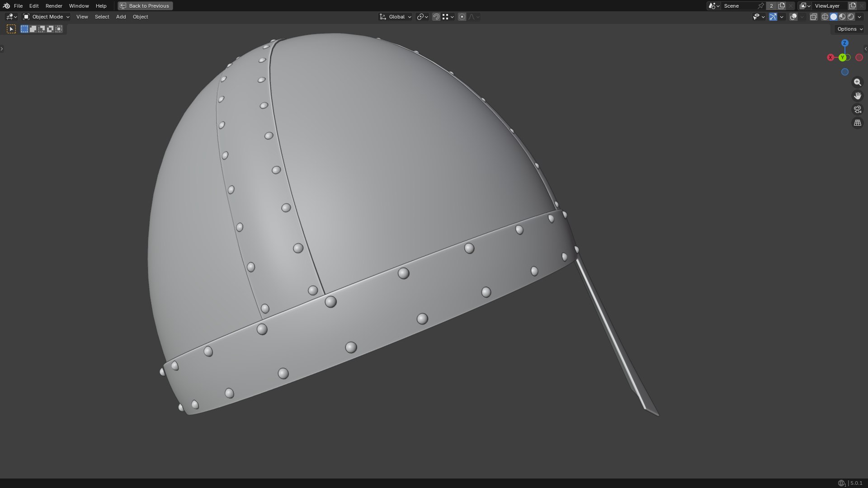
Task: Open the Window menu
Action: pos(79,6)
